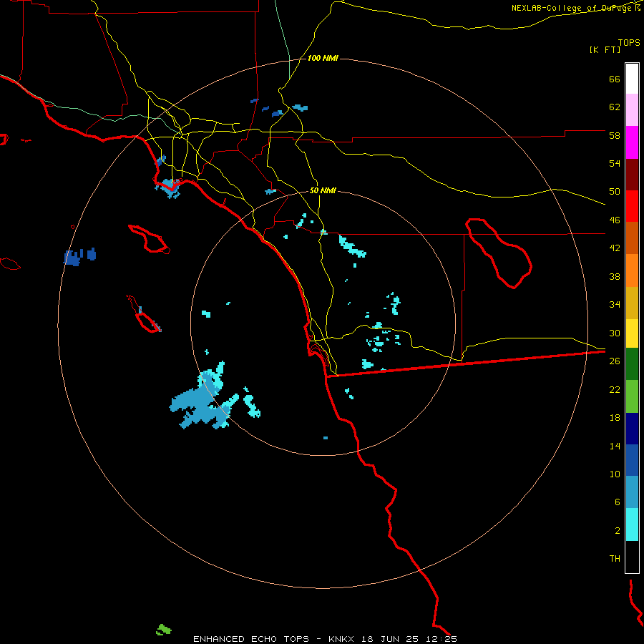Image resolution: width=644 pixels, height=644 pixels.
Task: Click the "TH" threshold label in the legend
Action: 615,559
